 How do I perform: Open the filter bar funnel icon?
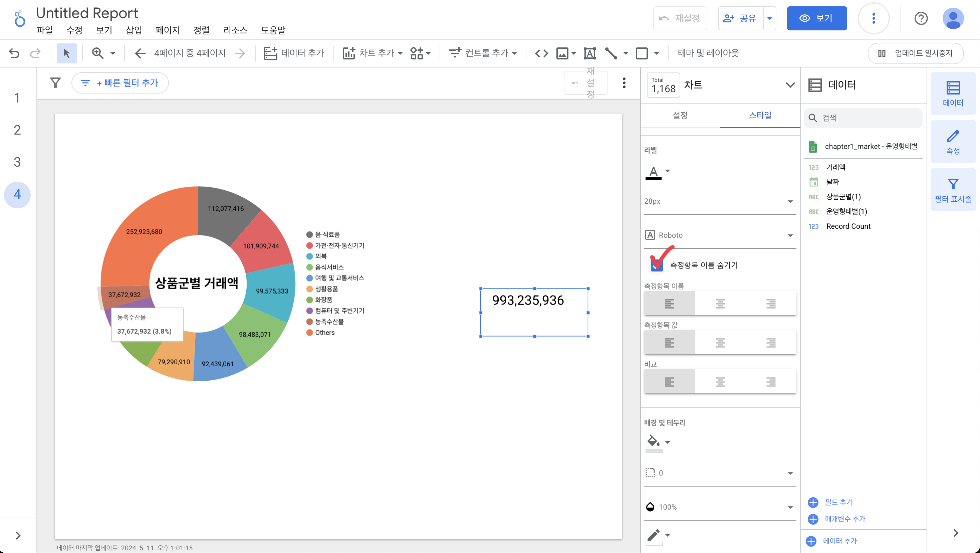point(55,82)
